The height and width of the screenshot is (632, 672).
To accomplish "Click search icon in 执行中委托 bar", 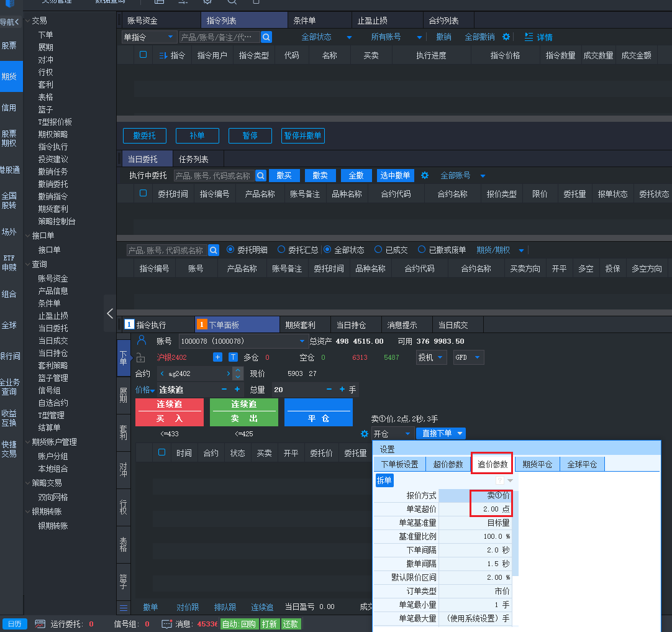I will click(261, 175).
